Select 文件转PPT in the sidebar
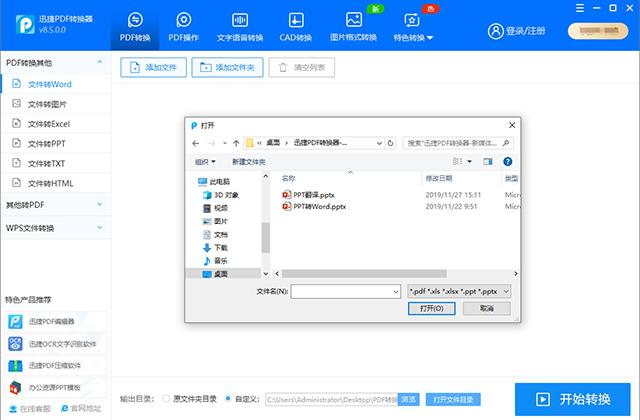 pyautogui.click(x=56, y=144)
